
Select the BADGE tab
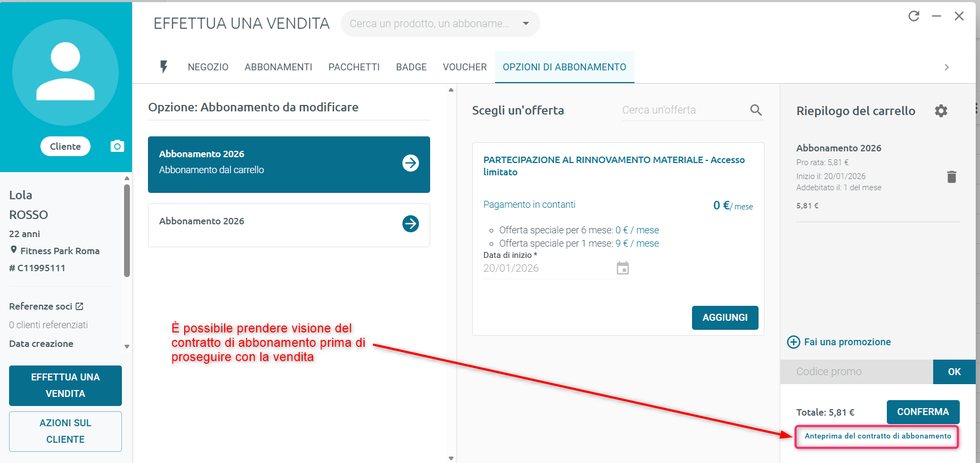411,67
